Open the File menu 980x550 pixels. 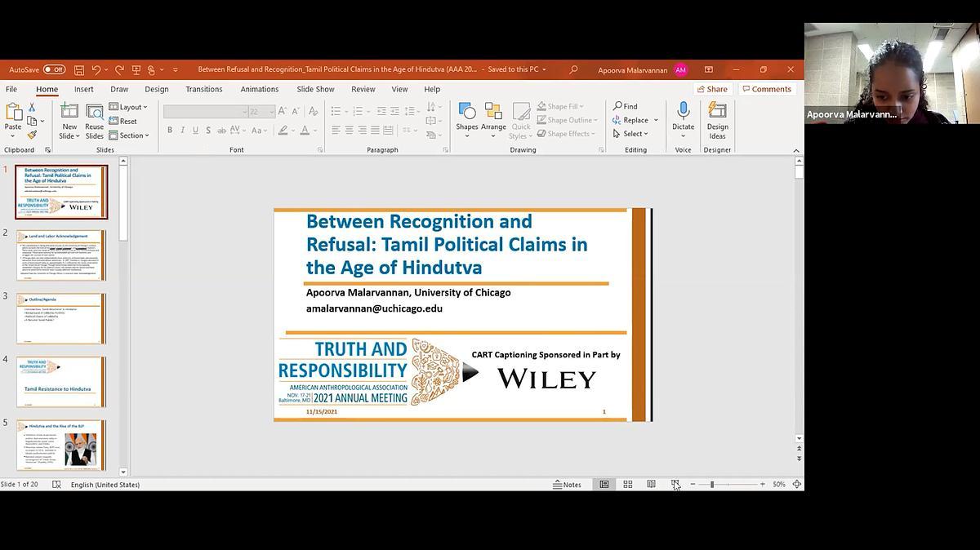(x=11, y=89)
